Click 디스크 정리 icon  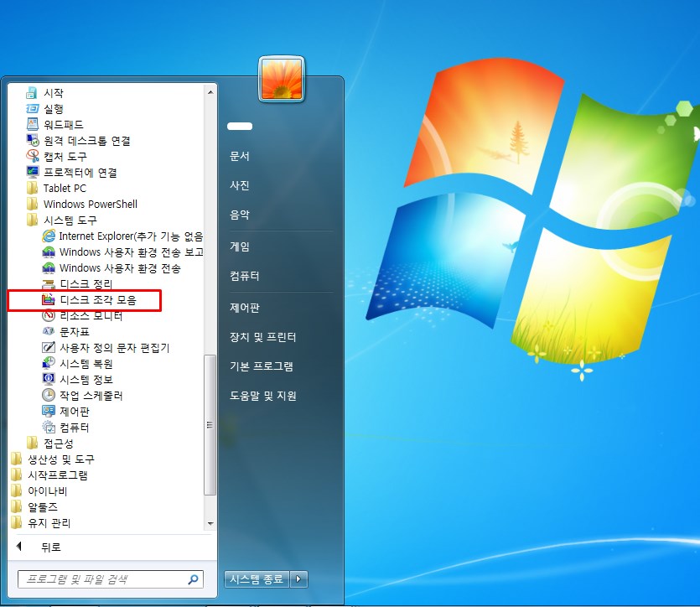click(49, 284)
